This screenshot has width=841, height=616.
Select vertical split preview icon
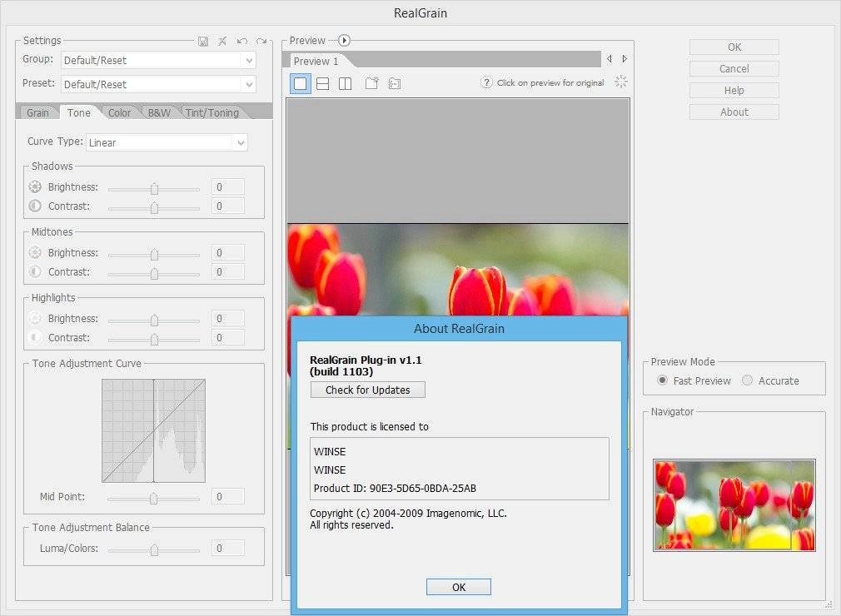pos(346,83)
